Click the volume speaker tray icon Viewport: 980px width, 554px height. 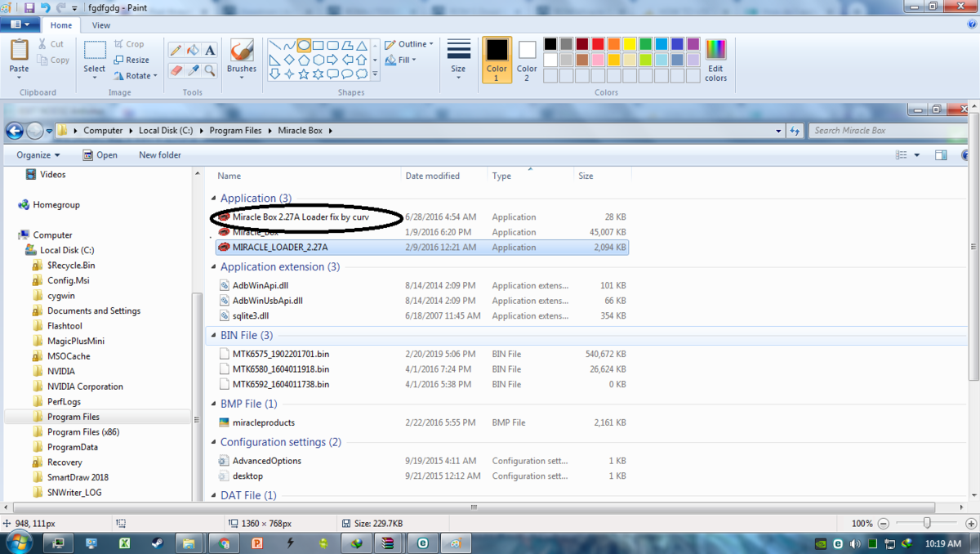855,543
